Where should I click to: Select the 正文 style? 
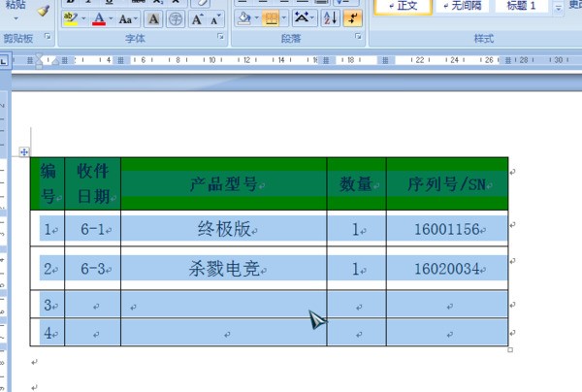(x=404, y=6)
